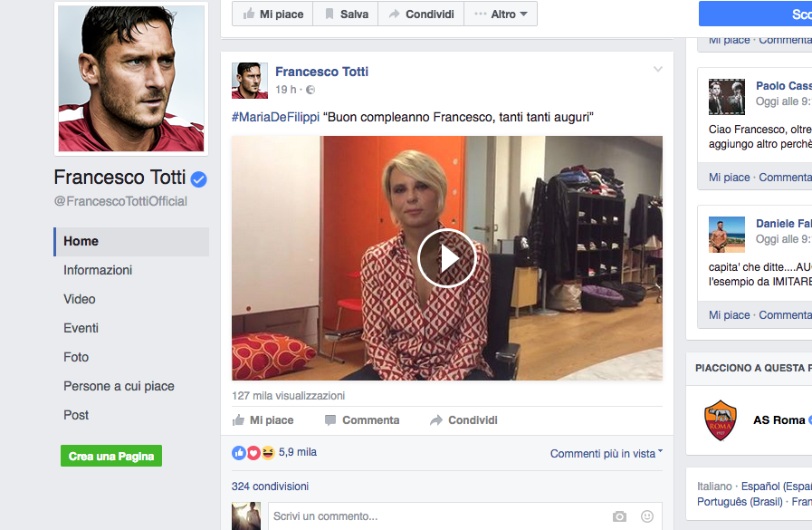
Task: Open Paolo's comment profile thumbnail
Action: [726, 96]
